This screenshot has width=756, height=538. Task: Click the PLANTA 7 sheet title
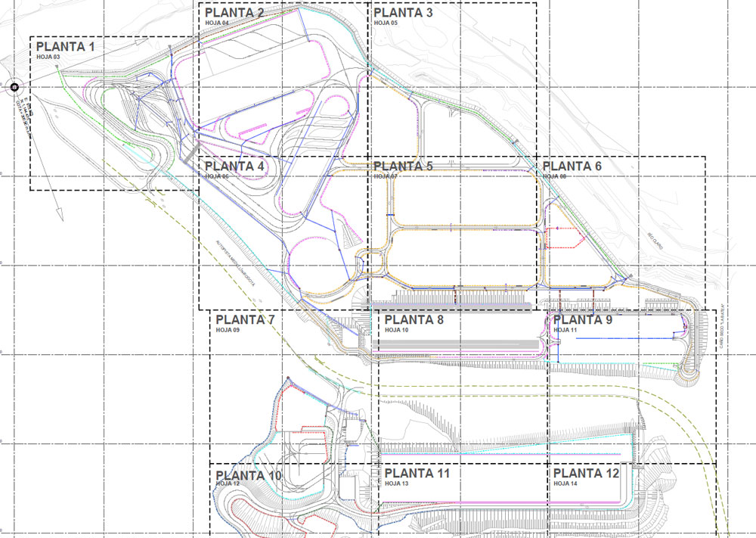click(x=245, y=320)
